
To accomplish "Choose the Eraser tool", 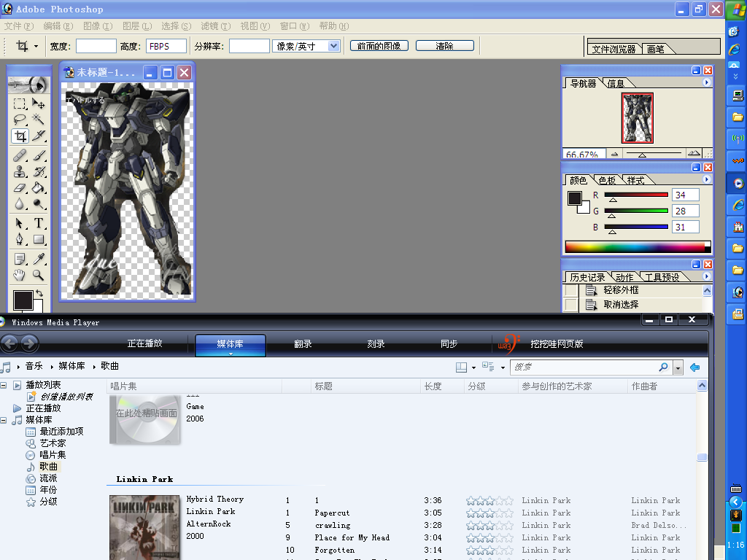I will pos(20,187).
